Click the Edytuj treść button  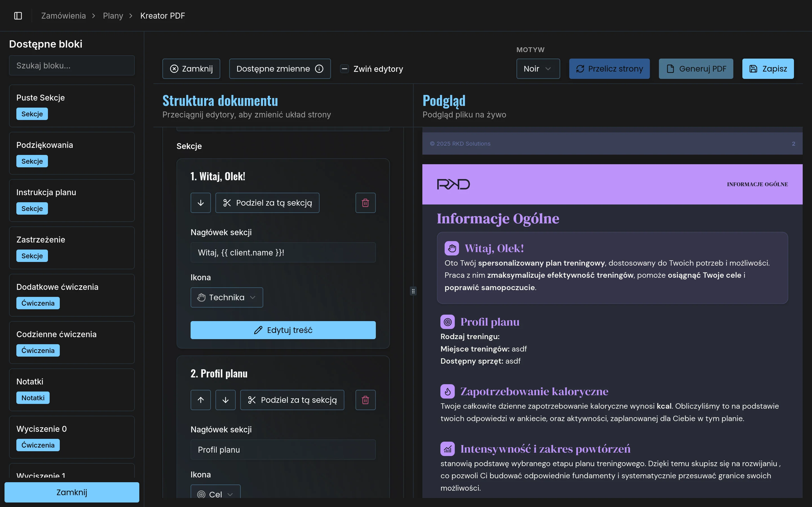tap(283, 330)
